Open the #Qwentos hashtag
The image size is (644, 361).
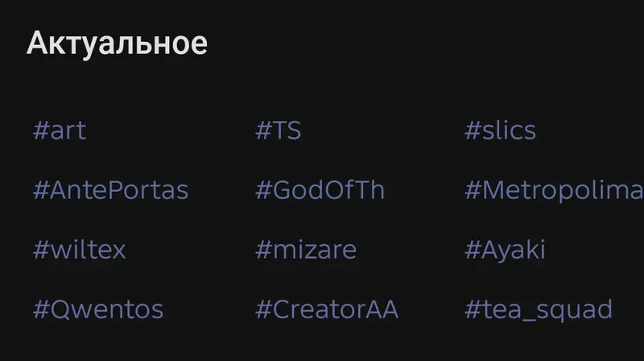[x=98, y=309]
